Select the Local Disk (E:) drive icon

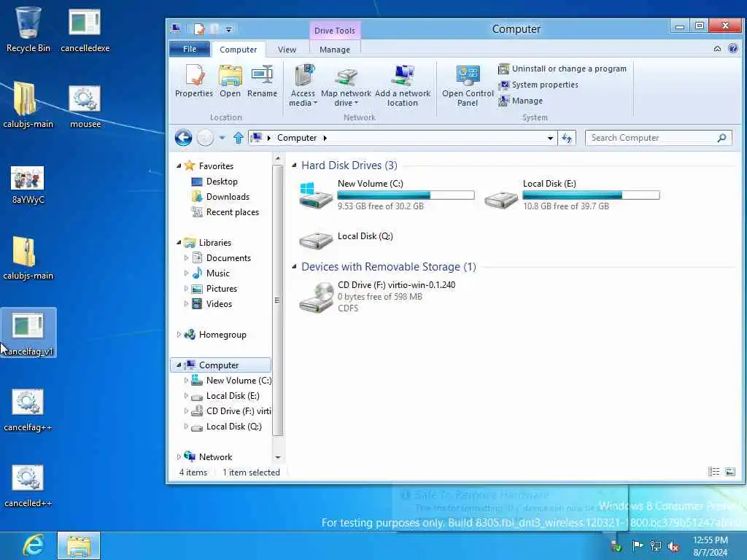click(501, 200)
